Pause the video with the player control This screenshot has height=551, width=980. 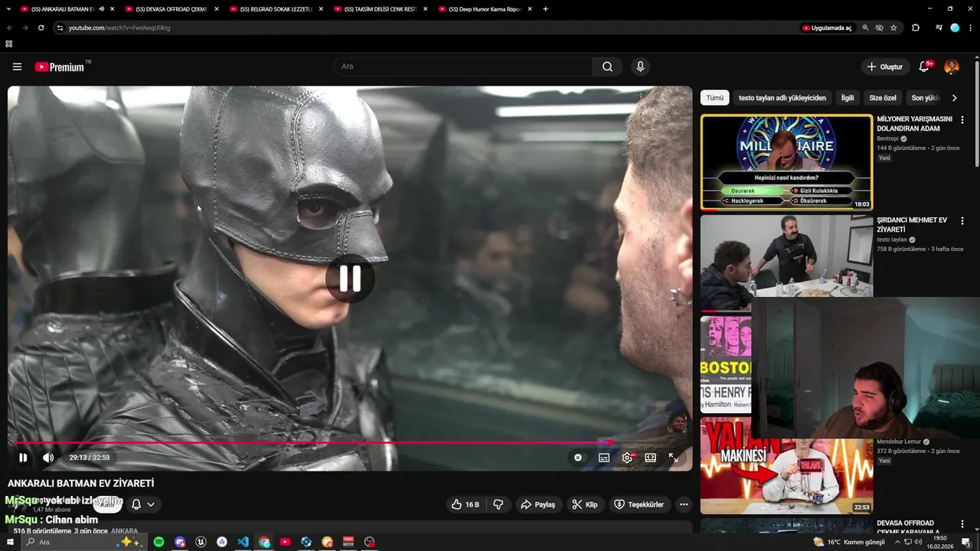tap(23, 458)
